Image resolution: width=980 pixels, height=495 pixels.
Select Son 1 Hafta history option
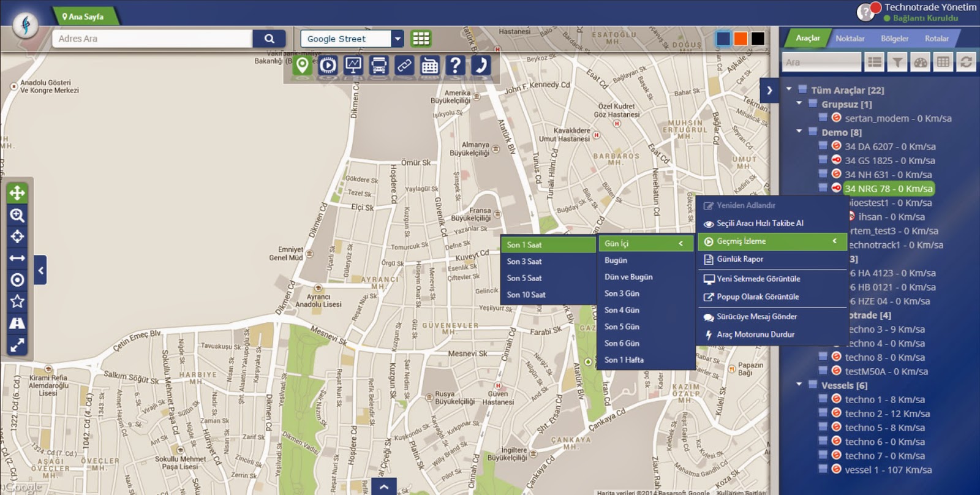(x=645, y=360)
